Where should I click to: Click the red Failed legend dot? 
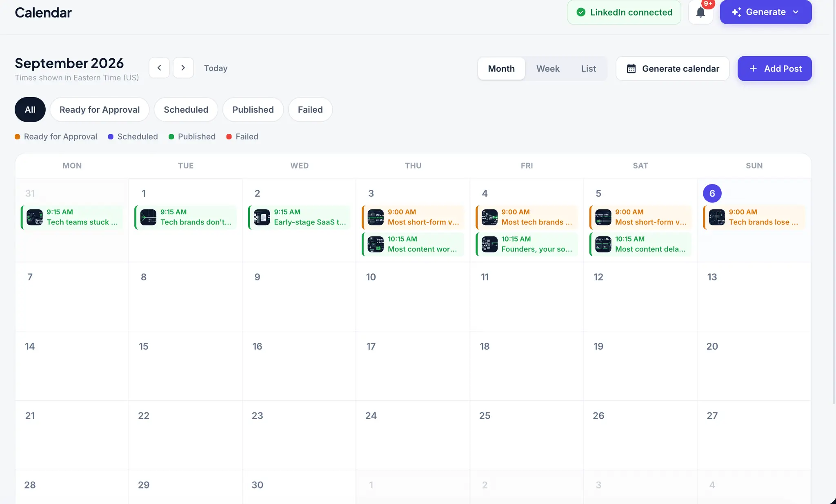point(229,137)
